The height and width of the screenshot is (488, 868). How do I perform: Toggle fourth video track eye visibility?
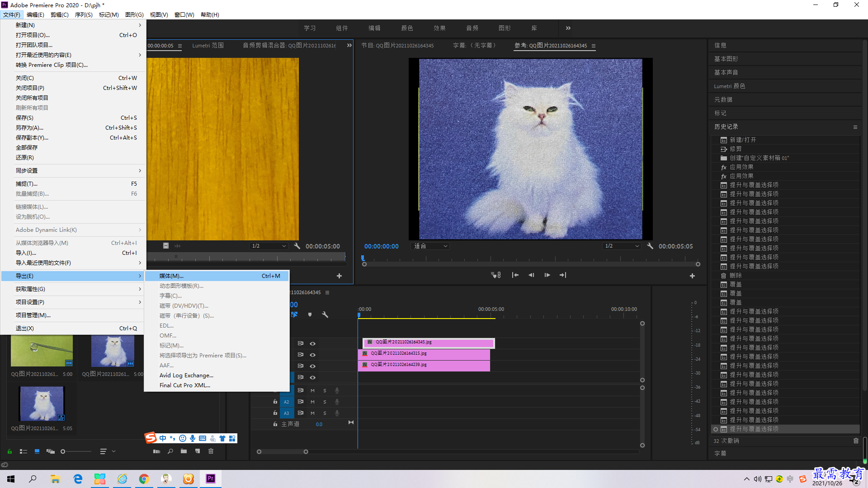(312, 377)
